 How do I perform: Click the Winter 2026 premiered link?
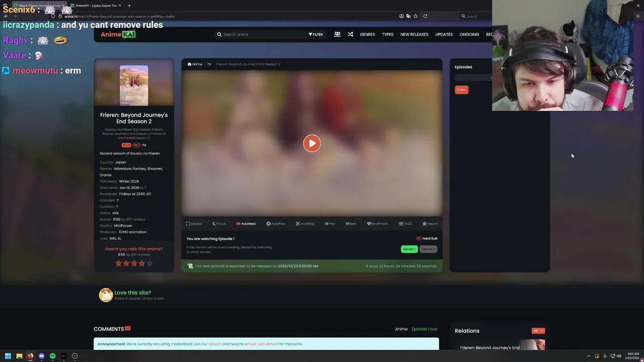tap(129, 182)
